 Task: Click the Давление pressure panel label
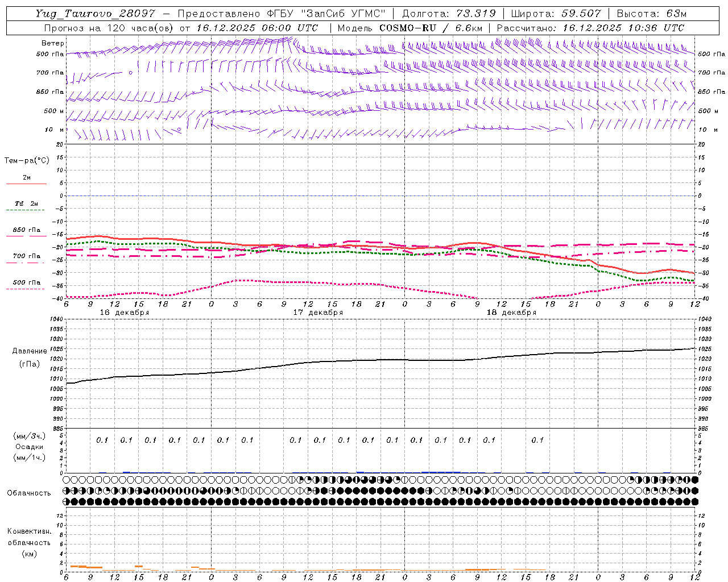(x=30, y=351)
